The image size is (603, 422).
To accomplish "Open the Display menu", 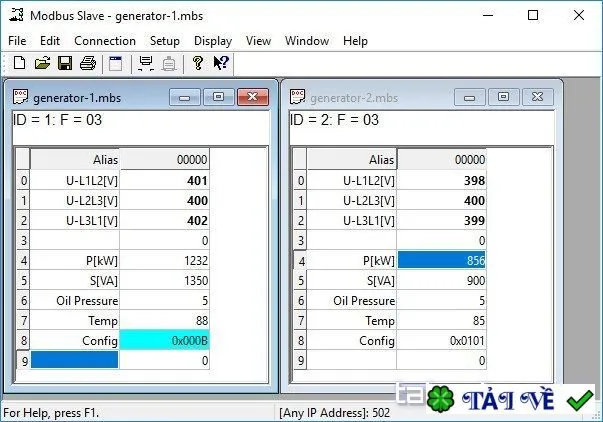I will pyautogui.click(x=213, y=41).
